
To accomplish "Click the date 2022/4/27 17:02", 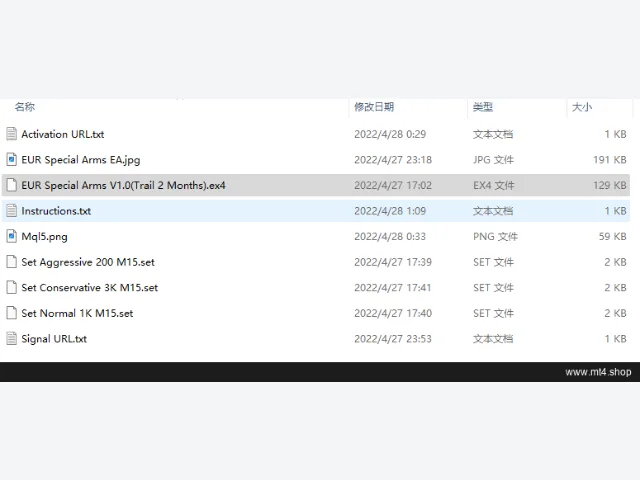I will [x=393, y=185].
